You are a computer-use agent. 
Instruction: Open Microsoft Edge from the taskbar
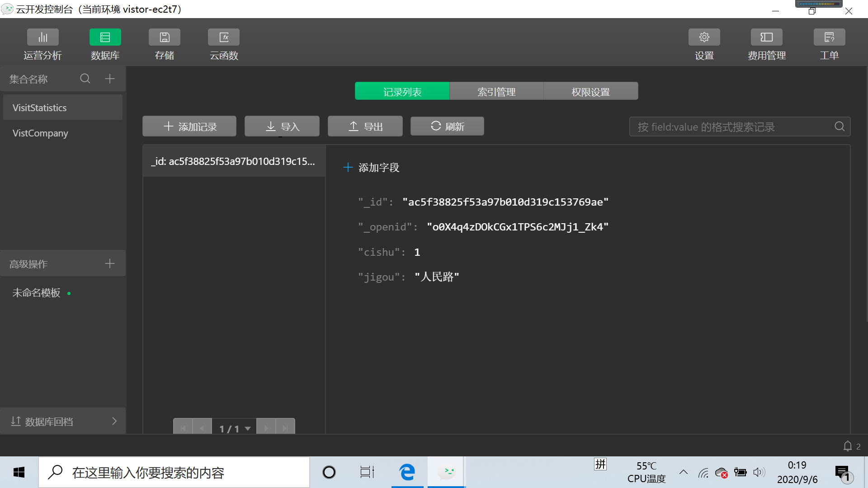coord(407,473)
